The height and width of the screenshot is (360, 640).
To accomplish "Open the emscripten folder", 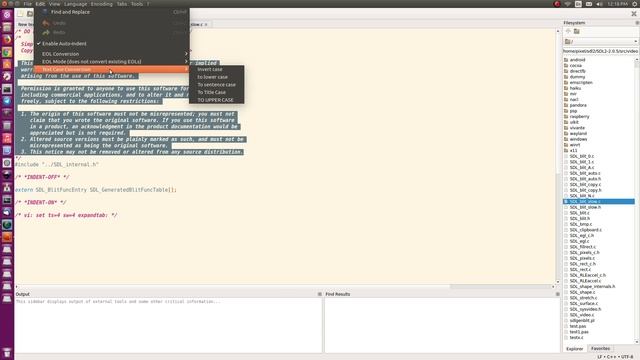I will [x=581, y=82].
